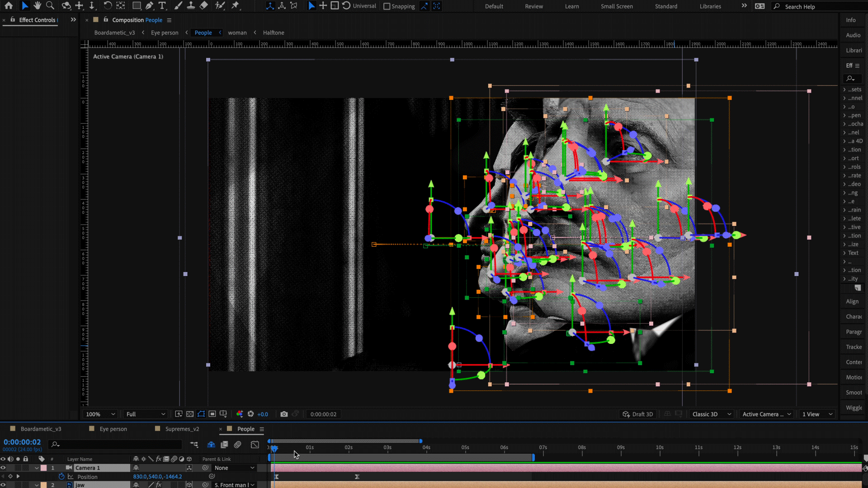Switch to the Review workspace
This screenshot has height=488, width=868.
click(534, 6)
